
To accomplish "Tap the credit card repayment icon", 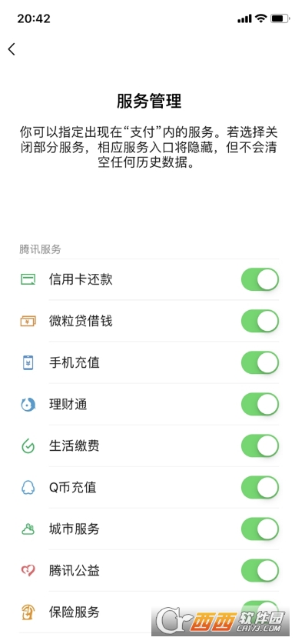I will click(28, 280).
